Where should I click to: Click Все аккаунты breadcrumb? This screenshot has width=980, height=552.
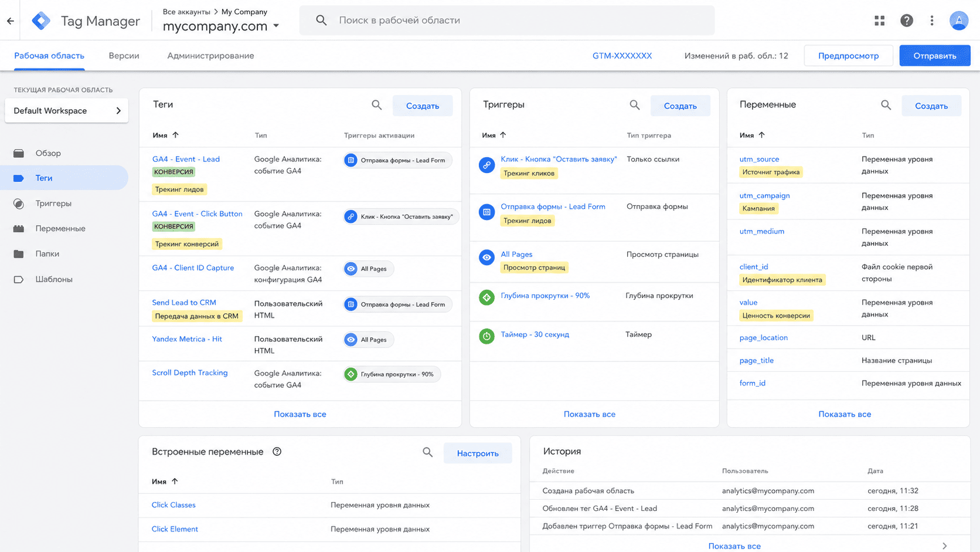click(x=186, y=12)
